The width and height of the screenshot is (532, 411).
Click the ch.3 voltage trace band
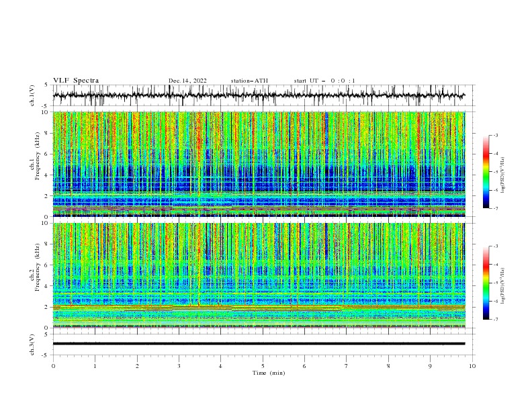point(259,344)
